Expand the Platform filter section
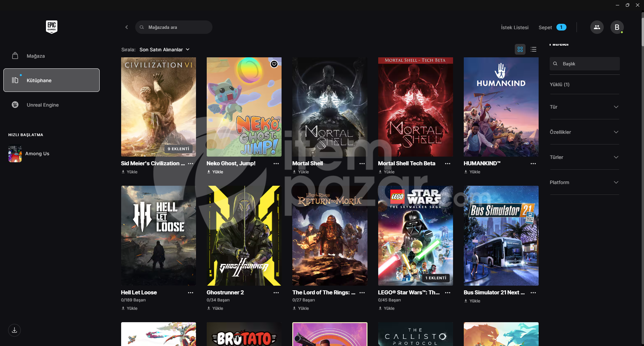 pyautogui.click(x=584, y=182)
